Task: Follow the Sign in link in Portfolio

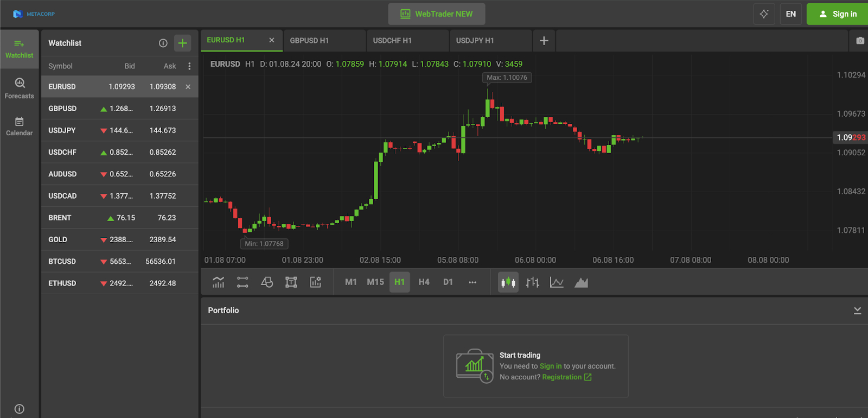Action: click(551, 366)
